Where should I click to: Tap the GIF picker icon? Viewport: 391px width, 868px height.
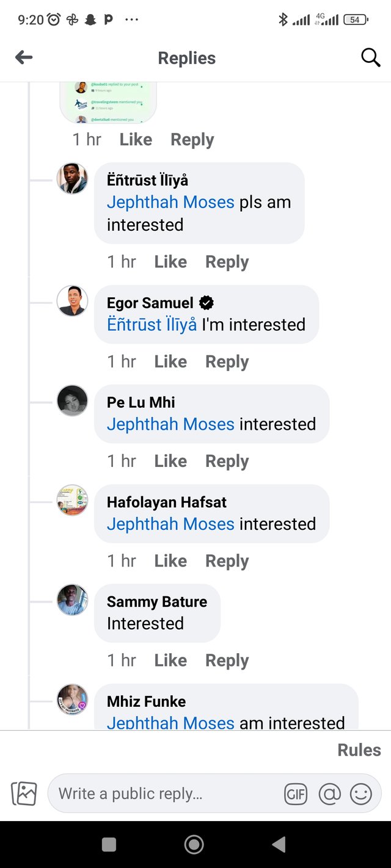[296, 794]
